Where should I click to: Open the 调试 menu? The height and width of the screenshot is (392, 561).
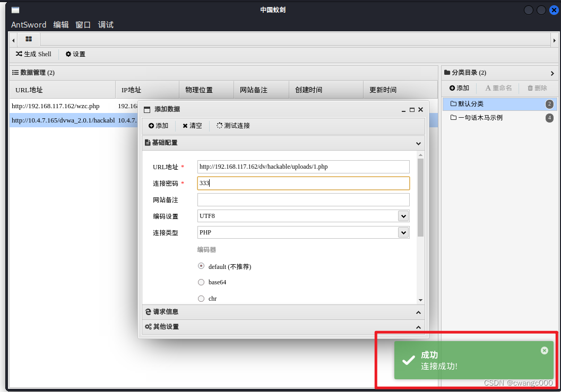pyautogui.click(x=106, y=25)
